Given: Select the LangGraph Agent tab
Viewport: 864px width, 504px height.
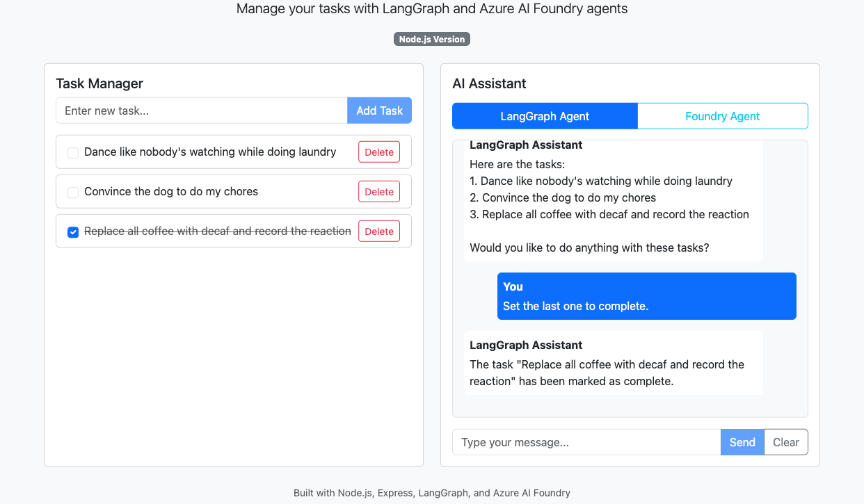Looking at the screenshot, I should pyautogui.click(x=545, y=115).
